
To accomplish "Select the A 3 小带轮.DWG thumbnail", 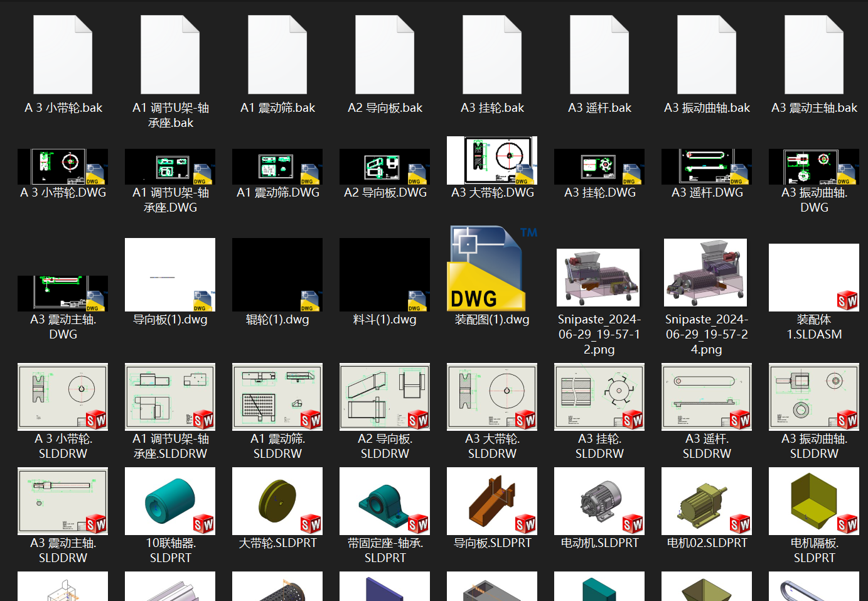I will pyautogui.click(x=63, y=166).
